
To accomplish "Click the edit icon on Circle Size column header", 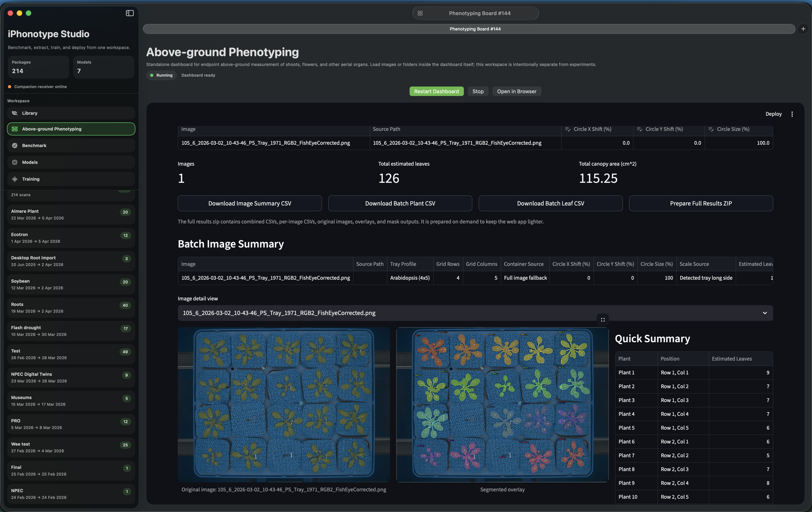I will click(x=710, y=129).
